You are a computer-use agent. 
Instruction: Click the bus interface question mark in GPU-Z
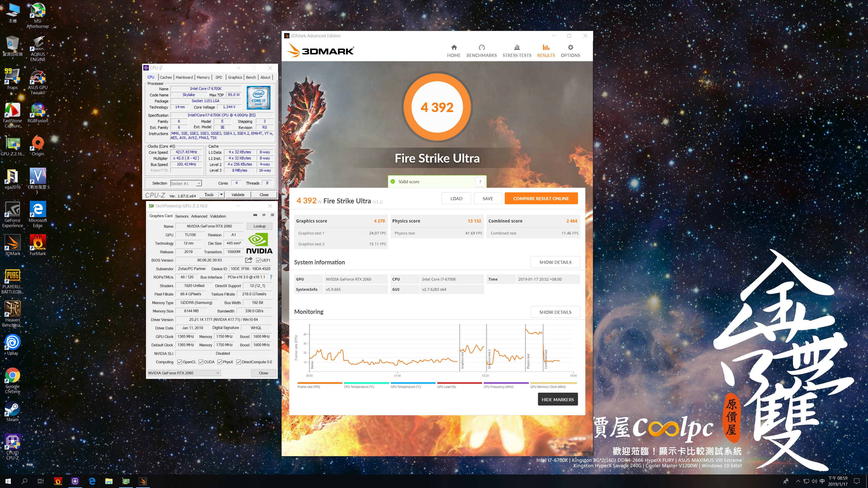coord(271,277)
